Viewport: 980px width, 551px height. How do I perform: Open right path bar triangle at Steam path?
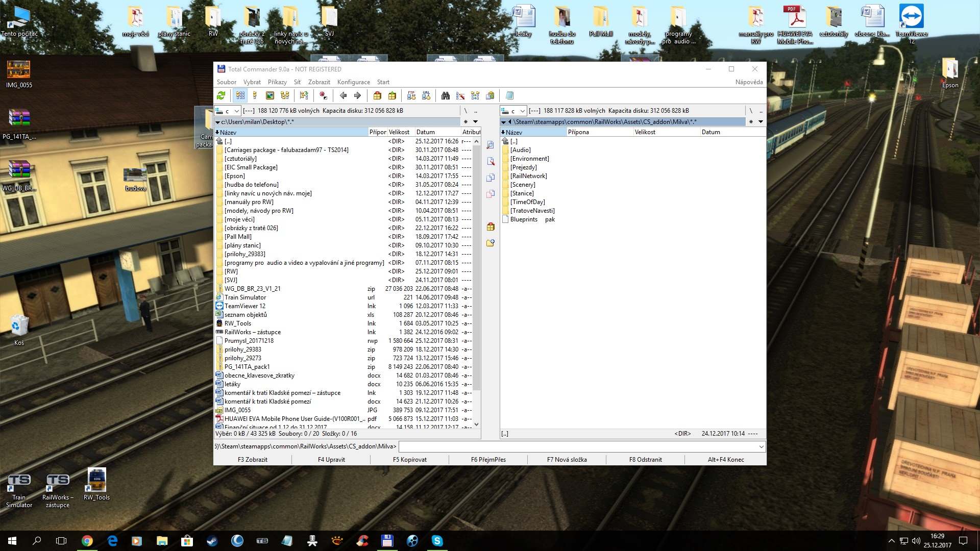pyautogui.click(x=504, y=122)
